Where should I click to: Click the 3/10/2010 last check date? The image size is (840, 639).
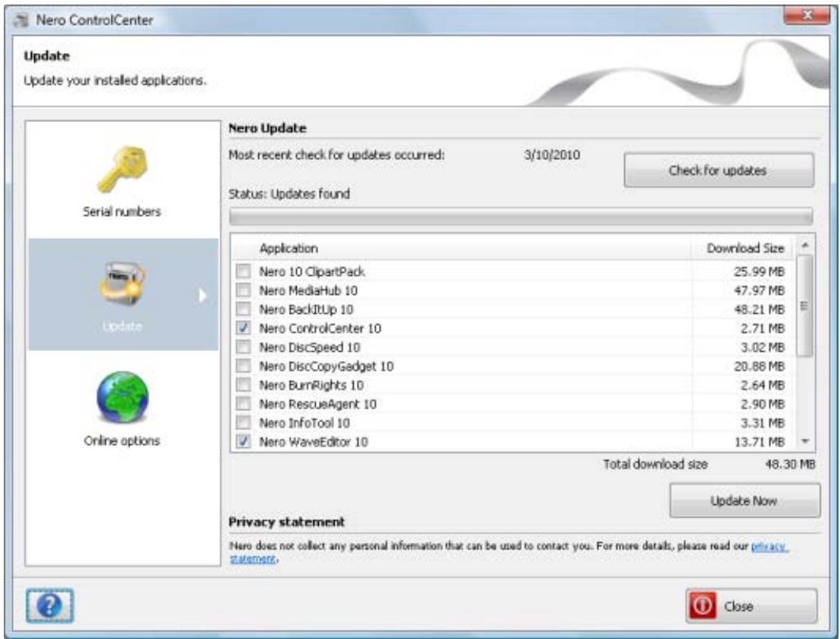pyautogui.click(x=551, y=155)
